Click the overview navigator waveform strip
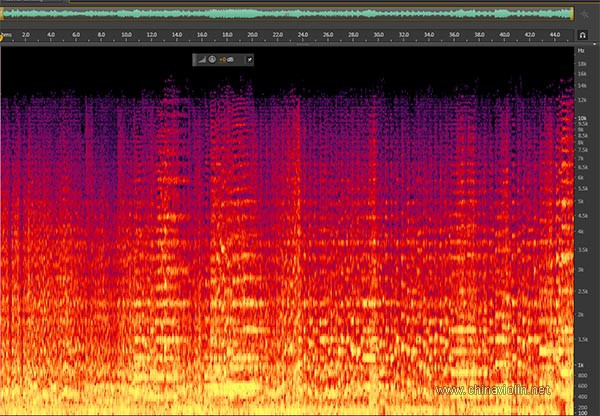This screenshot has height=416, width=600. [x=290, y=14]
